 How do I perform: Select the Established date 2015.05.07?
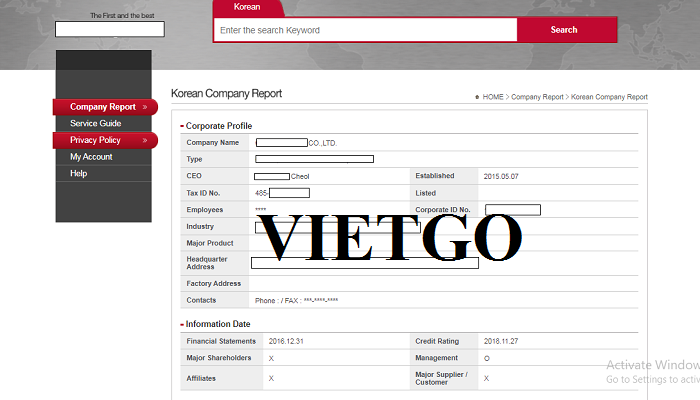(x=501, y=176)
